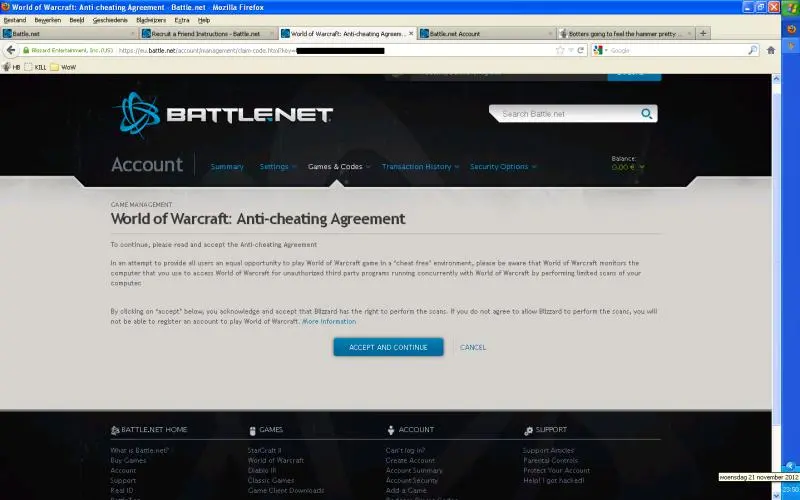
Task: Open the KILL bookmark
Action: (35, 67)
